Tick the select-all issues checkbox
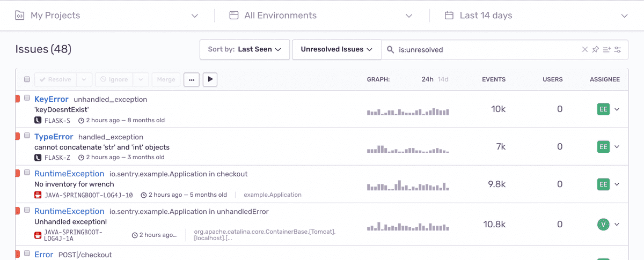 27,79
